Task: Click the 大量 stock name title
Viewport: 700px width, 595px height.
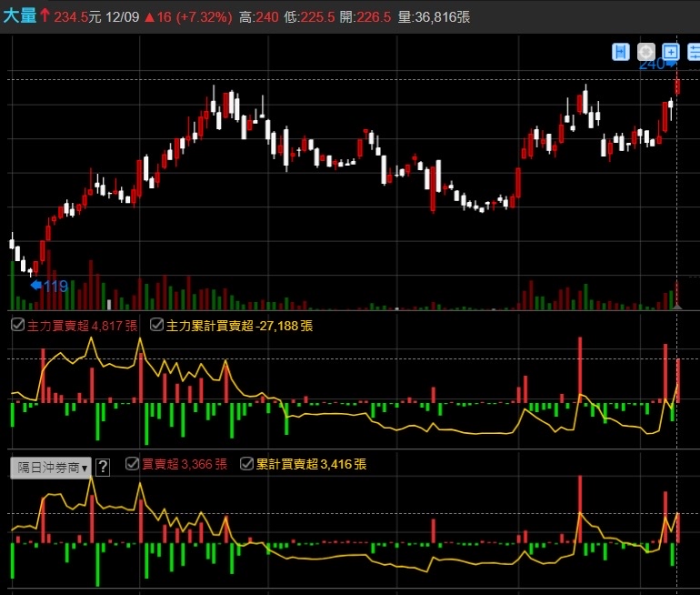Action: [18, 16]
